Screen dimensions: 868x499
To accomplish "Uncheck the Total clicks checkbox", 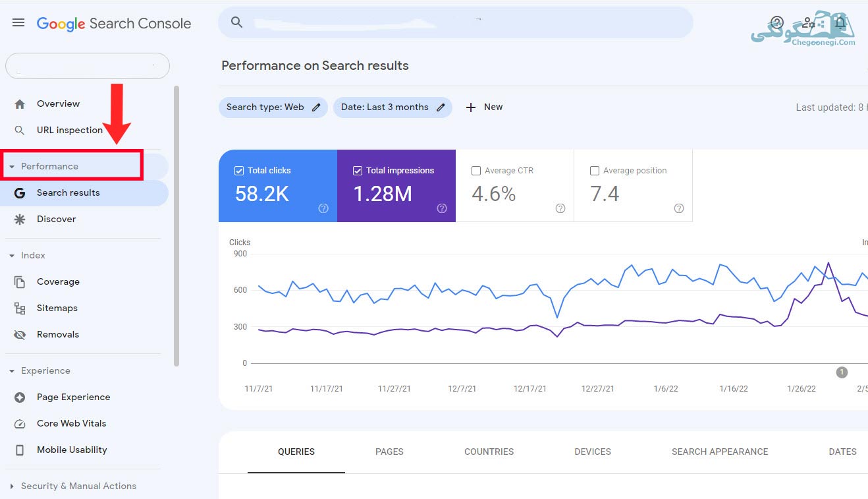I will 239,171.
